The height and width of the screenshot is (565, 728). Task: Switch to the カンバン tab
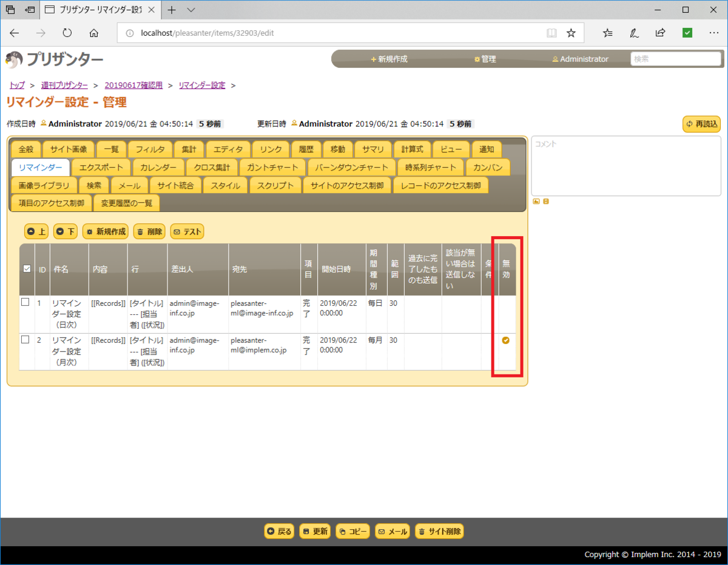pyautogui.click(x=488, y=167)
